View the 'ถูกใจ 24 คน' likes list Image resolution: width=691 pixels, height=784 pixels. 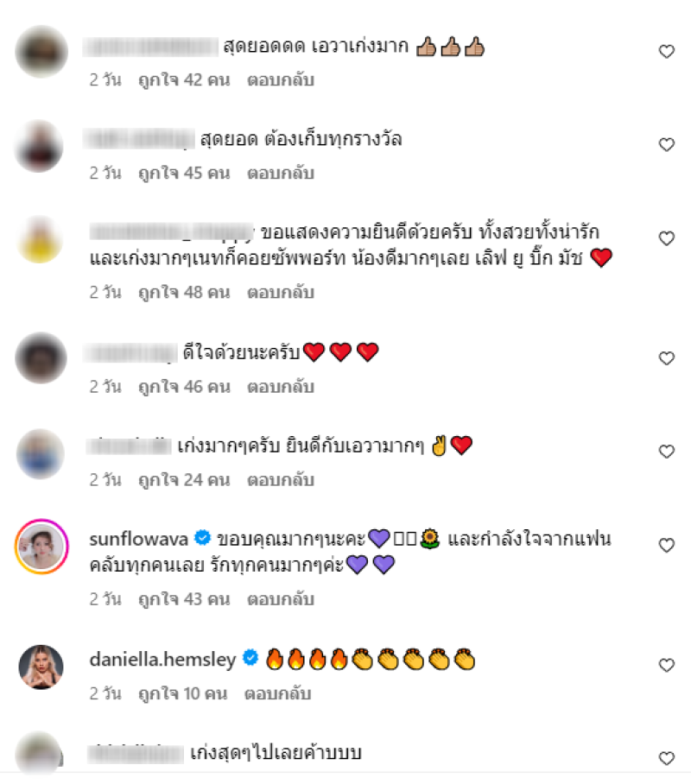pos(184,480)
